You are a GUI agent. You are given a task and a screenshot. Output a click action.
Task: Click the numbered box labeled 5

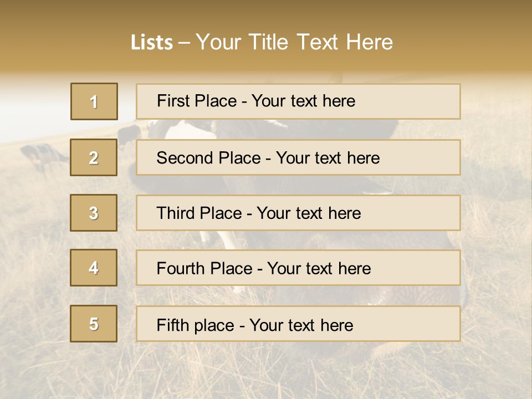point(94,324)
